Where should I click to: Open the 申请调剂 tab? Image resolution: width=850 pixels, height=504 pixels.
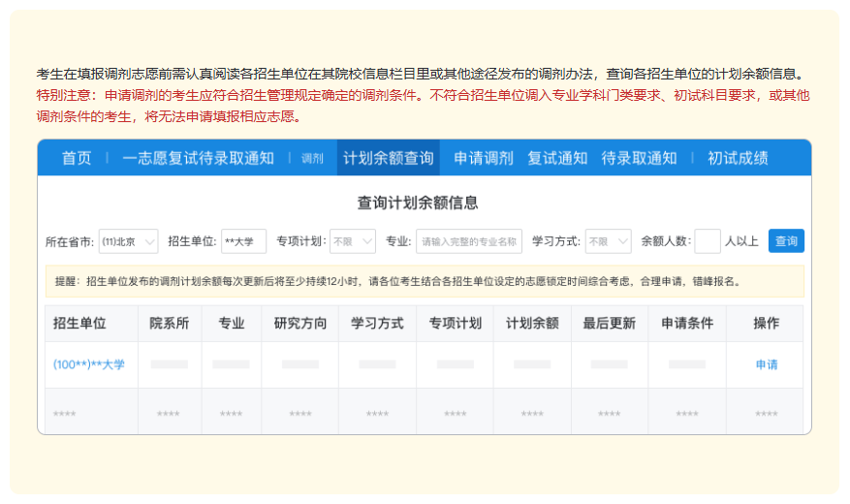point(484,158)
